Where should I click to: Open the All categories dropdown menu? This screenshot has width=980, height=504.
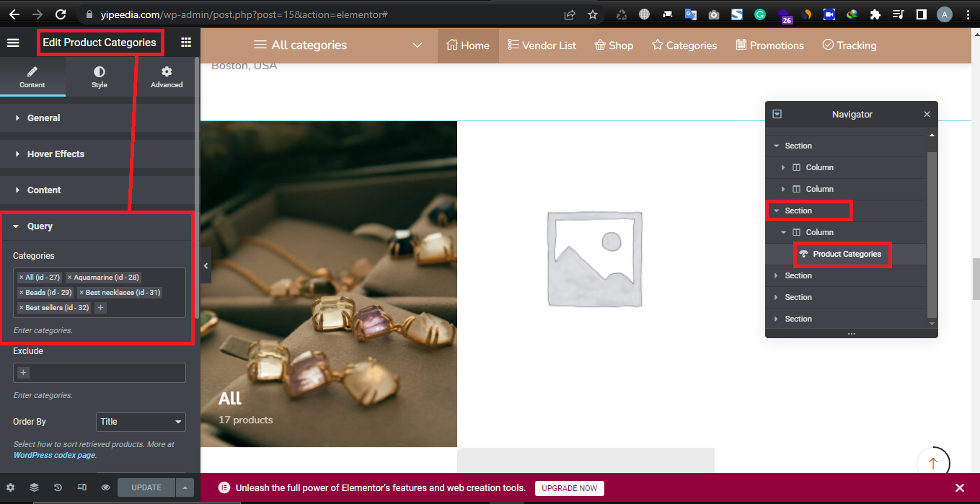pos(337,45)
